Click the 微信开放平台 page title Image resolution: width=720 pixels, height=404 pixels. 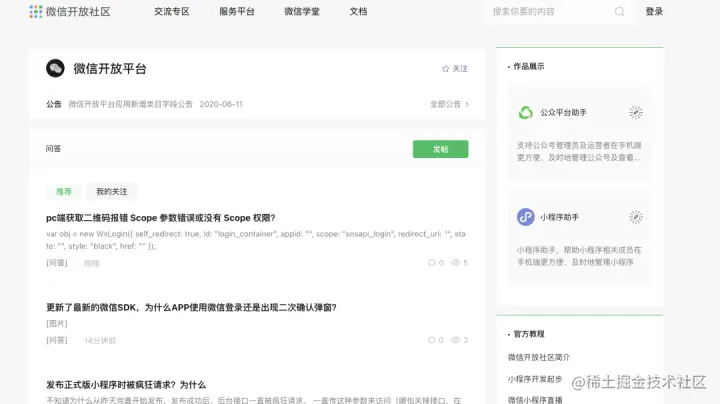coord(110,68)
